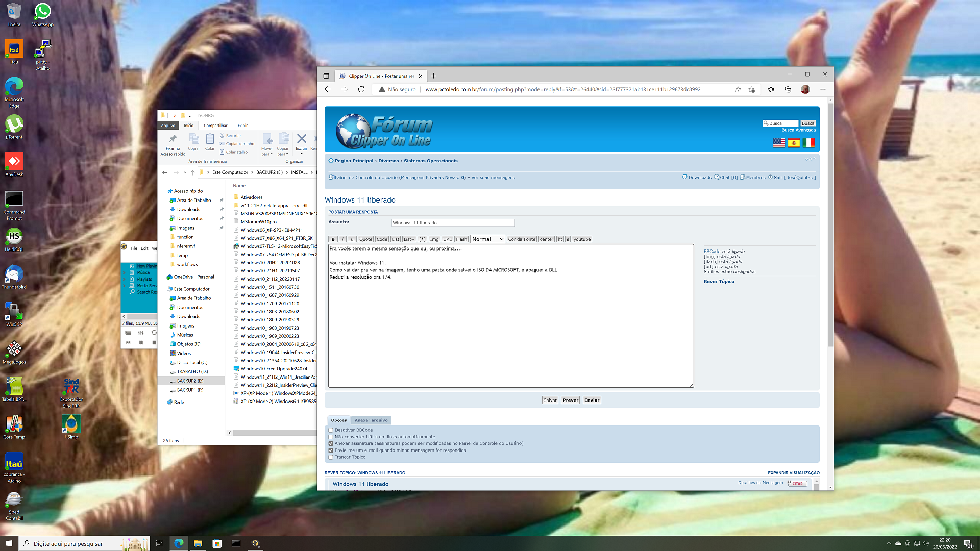980x551 pixels.
Task: Click in the Assunto subject field
Action: [453, 223]
